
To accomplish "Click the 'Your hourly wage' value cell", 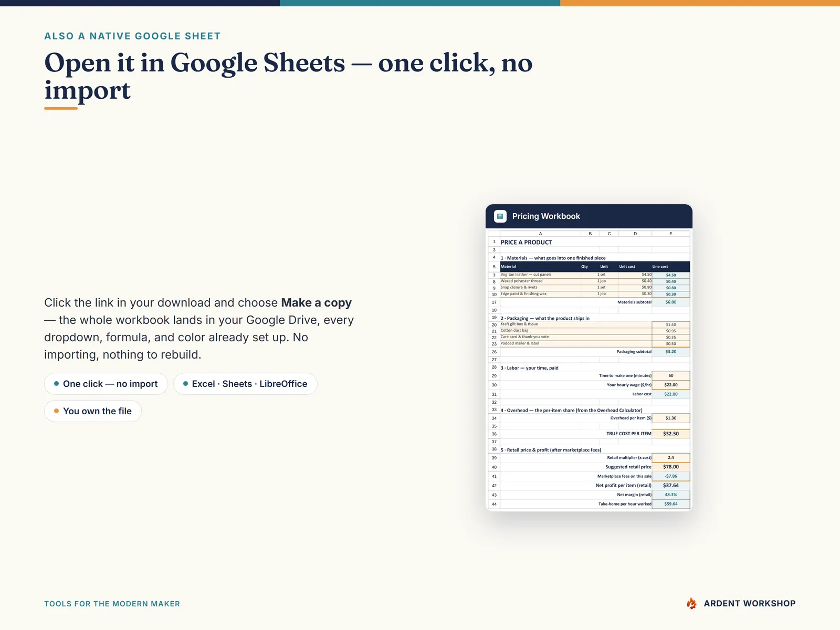I will [x=670, y=385].
